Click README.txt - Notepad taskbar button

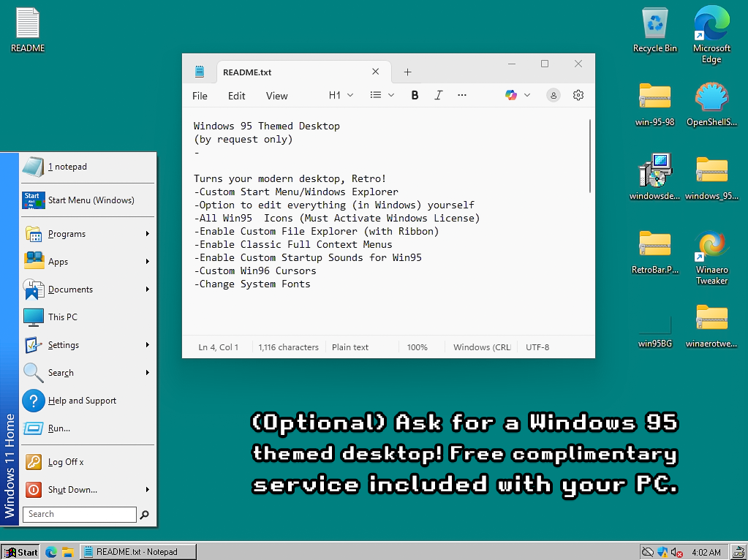(x=138, y=552)
